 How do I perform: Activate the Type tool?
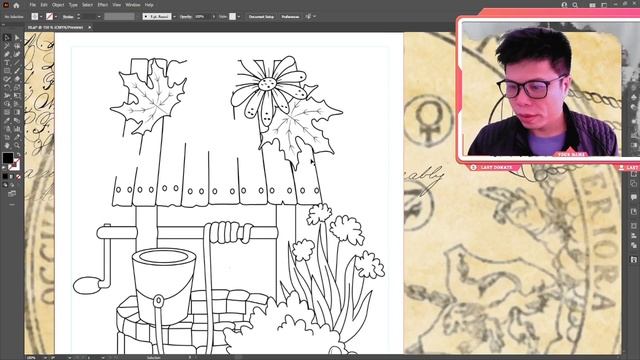click(x=7, y=62)
